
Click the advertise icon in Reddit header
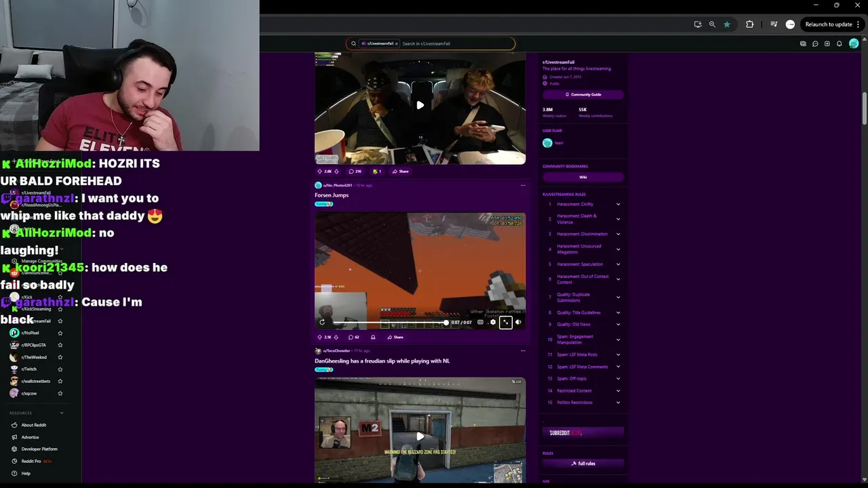pos(803,43)
